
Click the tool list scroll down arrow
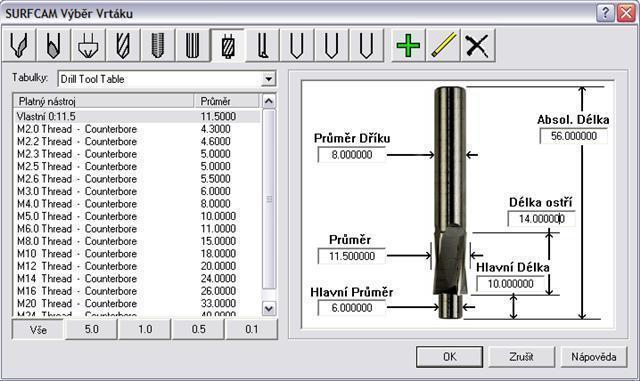269,309
